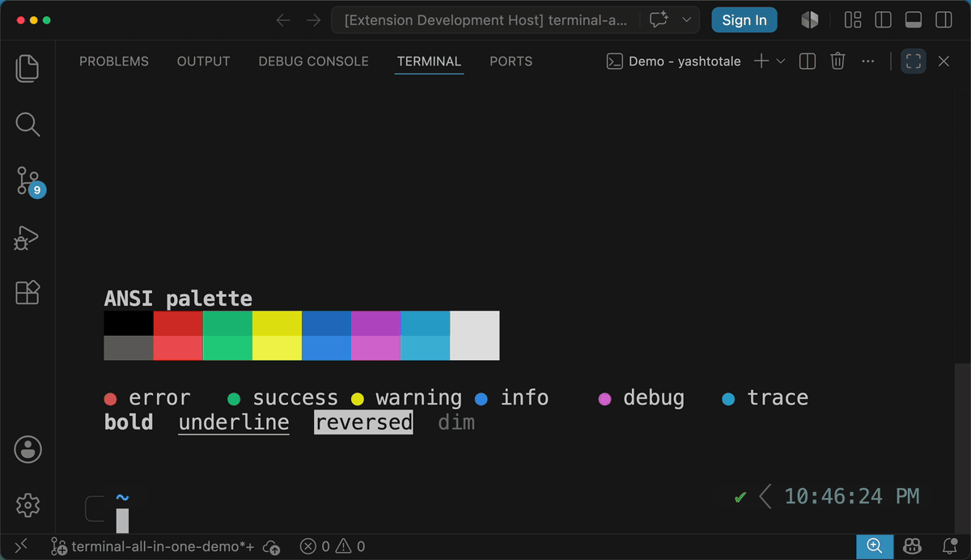Click the 10:46:24 PM prompt time
Image resolution: width=971 pixels, height=560 pixels.
click(x=852, y=496)
